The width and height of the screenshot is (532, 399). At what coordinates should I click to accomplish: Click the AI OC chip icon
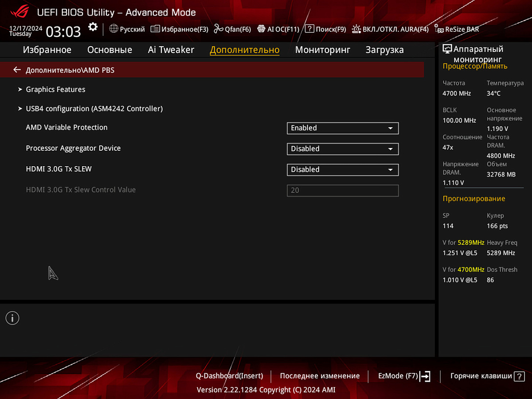(x=261, y=29)
